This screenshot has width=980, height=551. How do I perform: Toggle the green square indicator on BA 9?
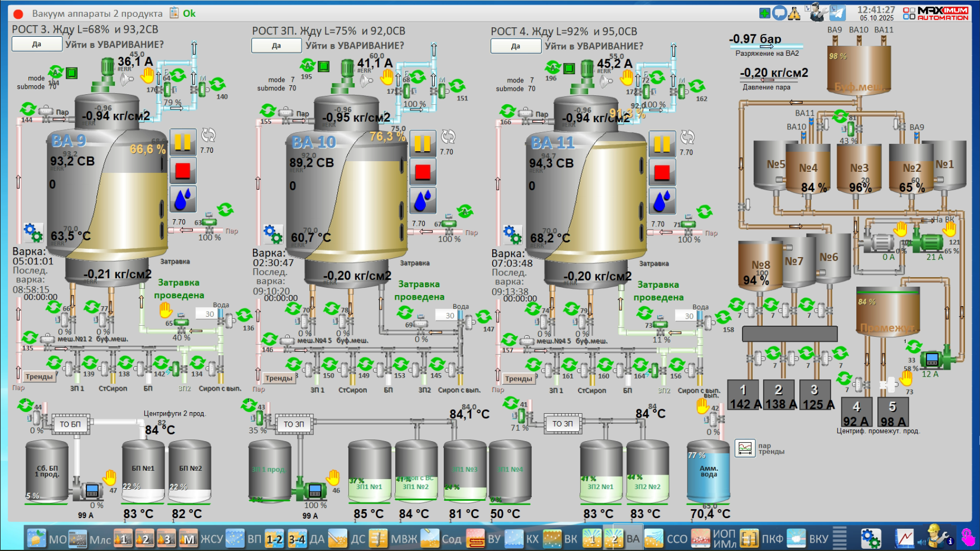(71, 73)
